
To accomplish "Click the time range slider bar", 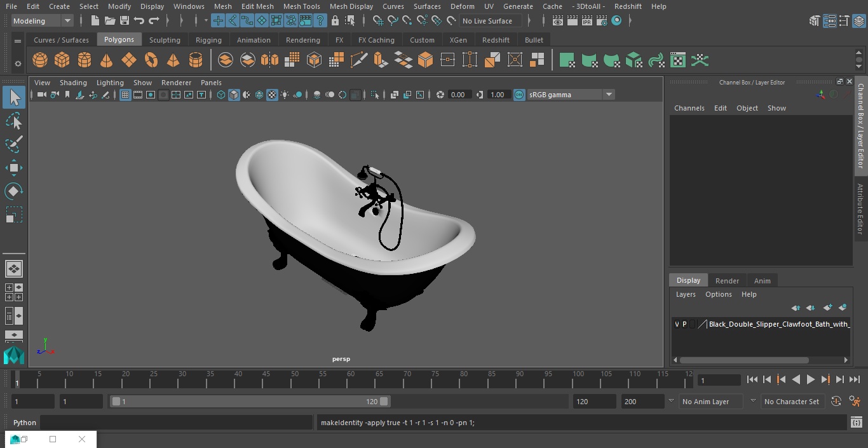I will pyautogui.click(x=250, y=402).
